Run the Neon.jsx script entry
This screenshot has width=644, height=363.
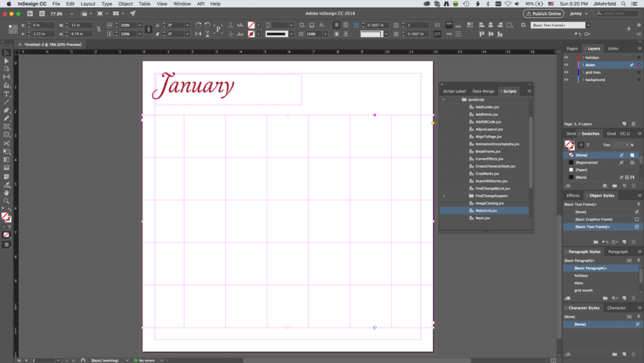pos(483,218)
